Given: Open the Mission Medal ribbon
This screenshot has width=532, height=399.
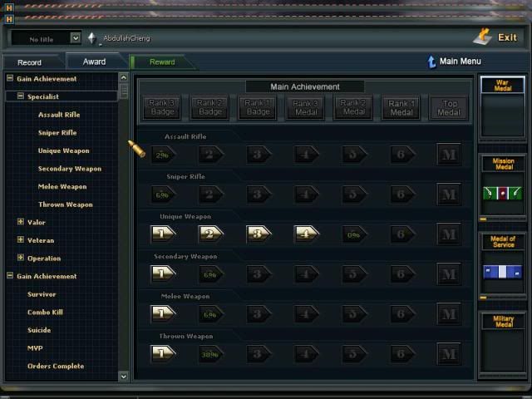Looking at the screenshot, I should (x=503, y=193).
